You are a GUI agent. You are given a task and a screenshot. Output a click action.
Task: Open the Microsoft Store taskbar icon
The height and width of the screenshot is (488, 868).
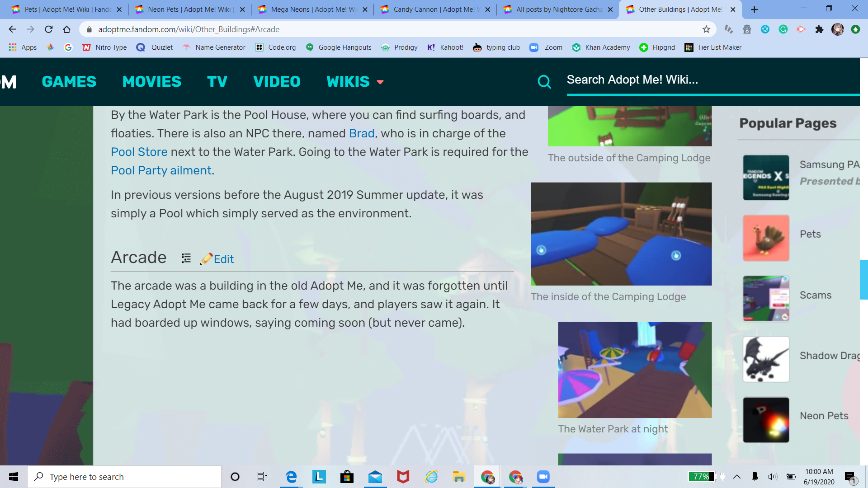pyautogui.click(x=347, y=477)
